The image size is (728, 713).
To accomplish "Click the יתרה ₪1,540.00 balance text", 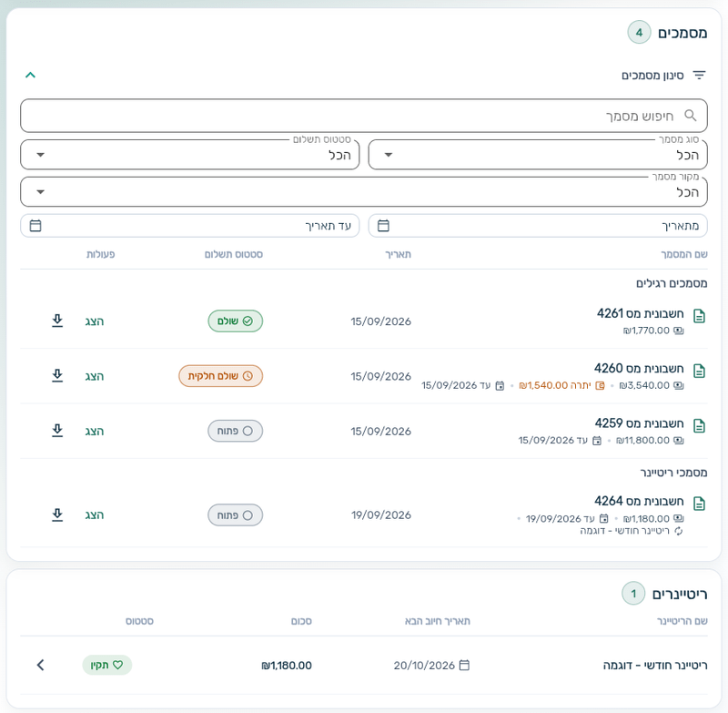I will pyautogui.click(x=555, y=385).
